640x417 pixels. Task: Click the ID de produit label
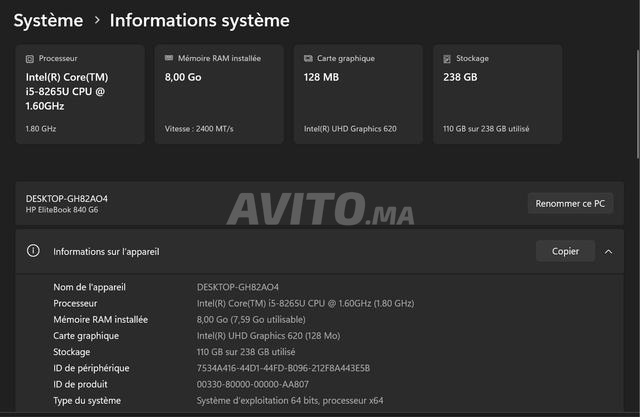tap(80, 384)
